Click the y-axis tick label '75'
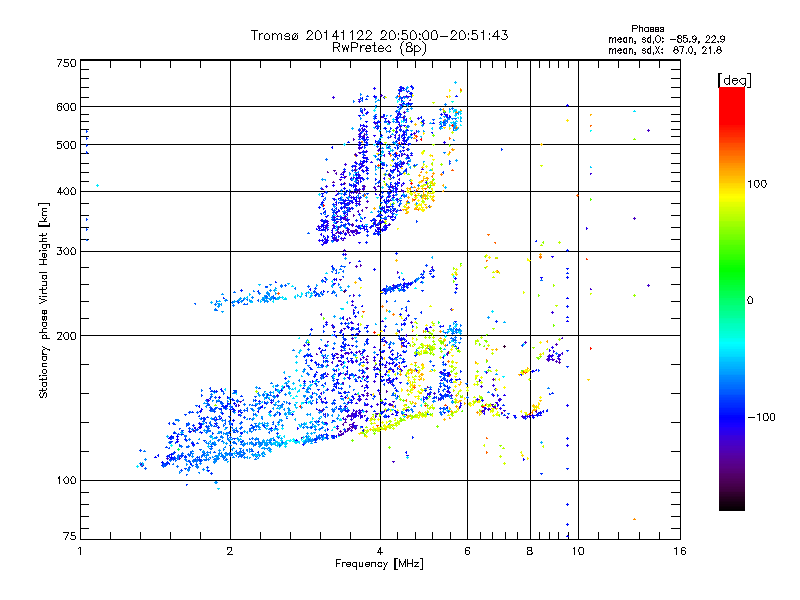The width and height of the screenshot is (800, 600). point(70,536)
